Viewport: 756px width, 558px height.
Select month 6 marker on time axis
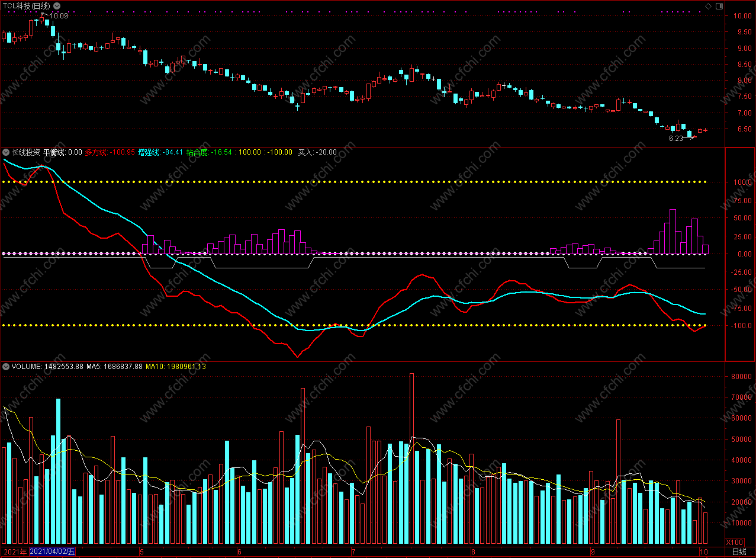(239, 552)
